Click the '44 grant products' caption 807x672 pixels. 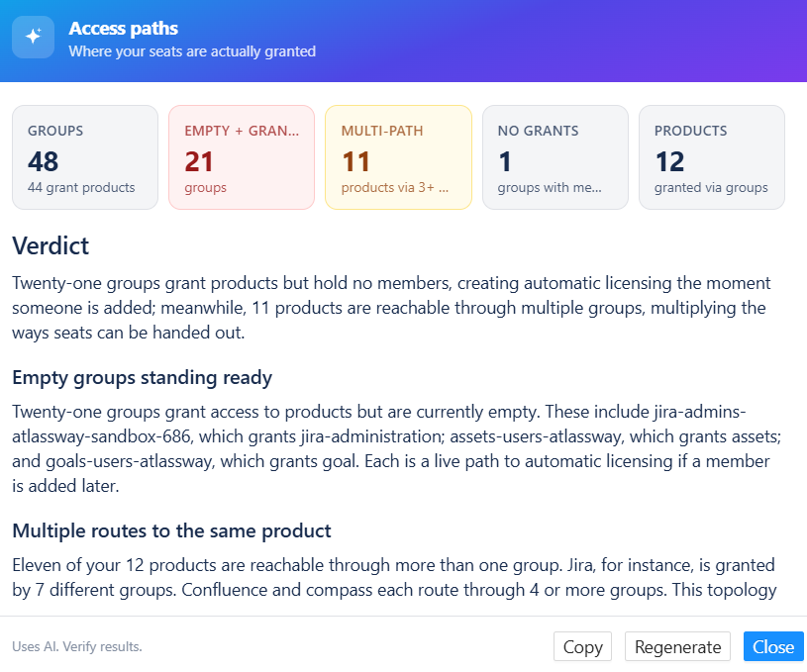81,187
